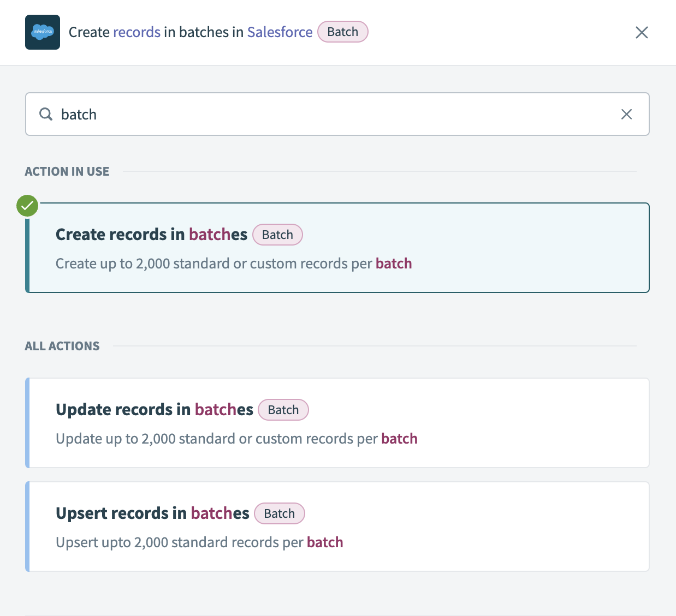Click the clear X inside the search field
This screenshot has height=616, width=676.
pyautogui.click(x=626, y=114)
